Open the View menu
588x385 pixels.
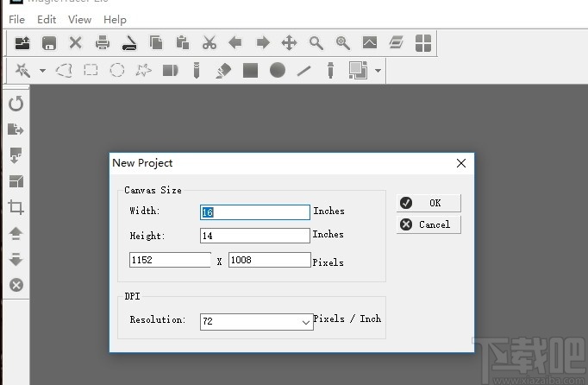click(79, 19)
